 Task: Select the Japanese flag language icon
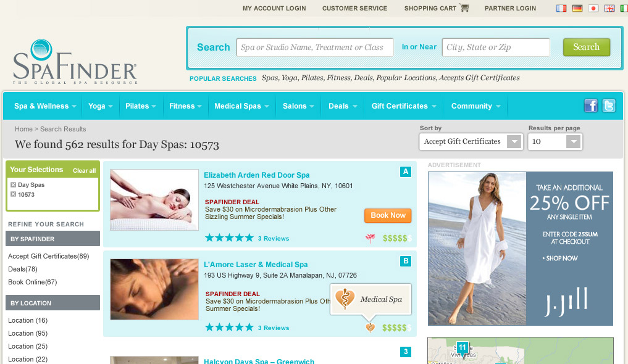(593, 8)
